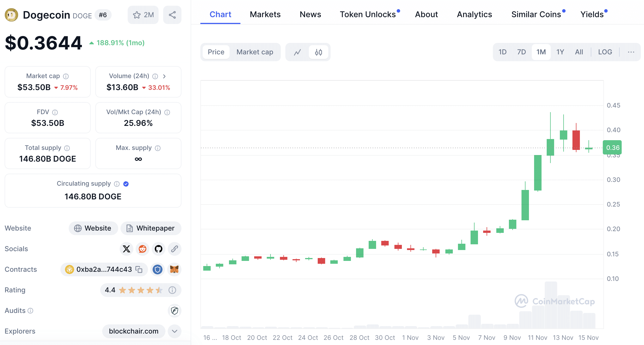Click the 25.96% Vol/Mkt Cap value
Image resolution: width=644 pixels, height=345 pixels.
[138, 123]
